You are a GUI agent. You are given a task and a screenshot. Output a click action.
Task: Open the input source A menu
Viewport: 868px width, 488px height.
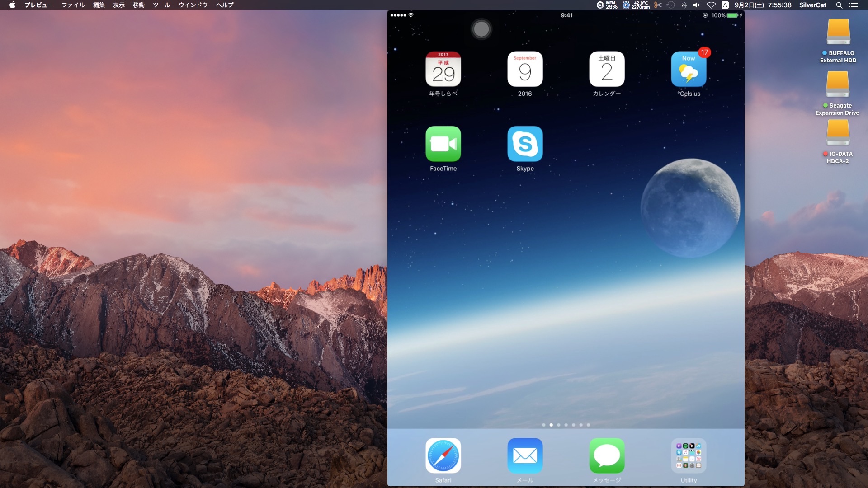(x=725, y=5)
